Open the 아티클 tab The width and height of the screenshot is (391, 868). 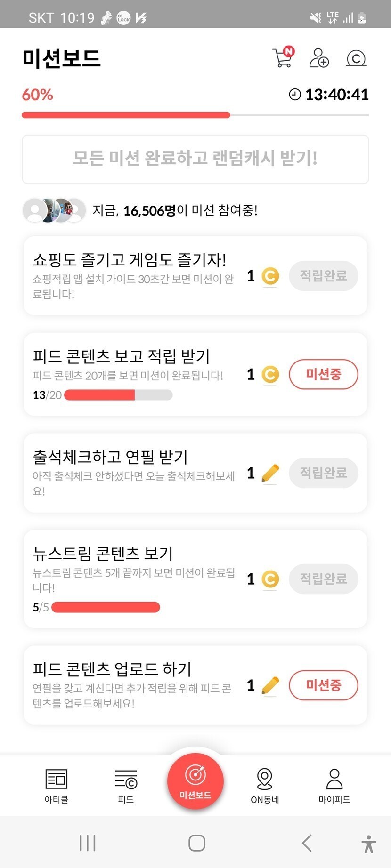[x=57, y=785]
